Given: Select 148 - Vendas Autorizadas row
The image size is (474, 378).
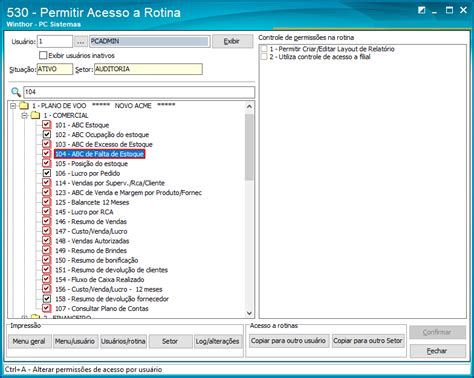Looking at the screenshot, I should [x=92, y=241].
